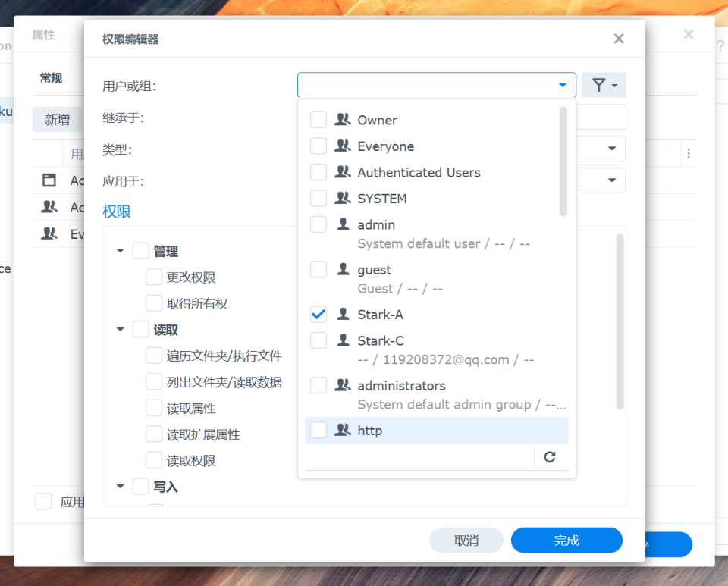Enable the 更改权限 permission checkbox
The width and height of the screenshot is (728, 586).
point(154,277)
